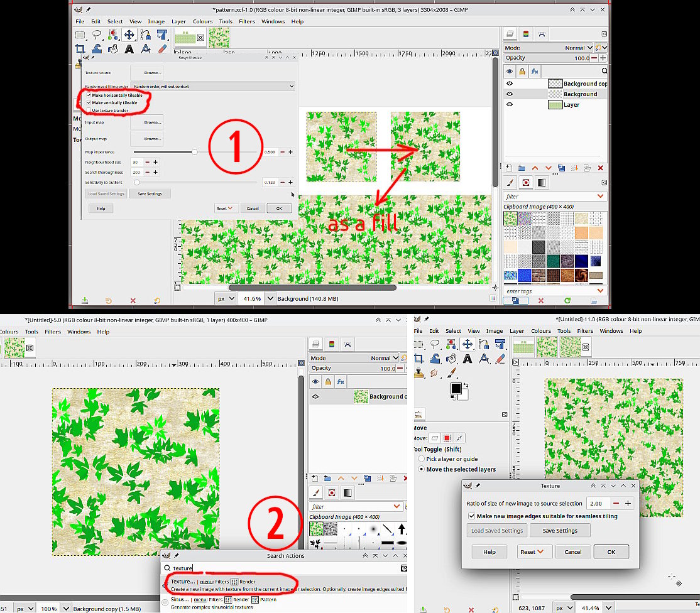The height and width of the screenshot is (613, 700).
Task: Open the Filters menu in the Untitled-5.0 window
Action: tap(53, 332)
